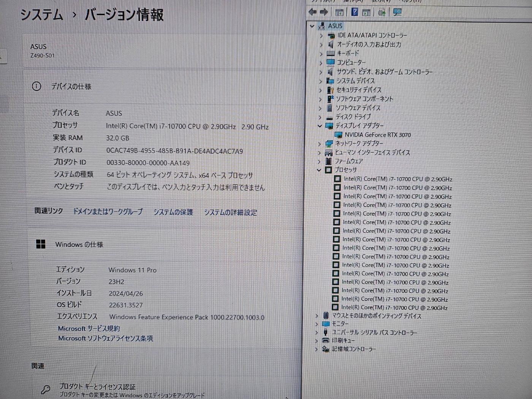Image resolution: width=532 pixels, height=399 pixels.
Task: Select the セキュリティ デバイス tree row label
Action: [359, 90]
